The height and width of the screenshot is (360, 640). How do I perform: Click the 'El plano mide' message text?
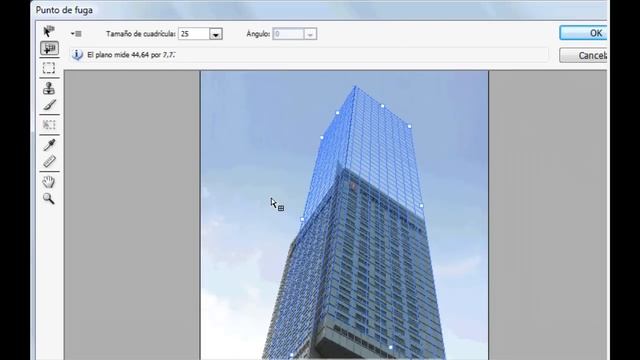click(131, 55)
